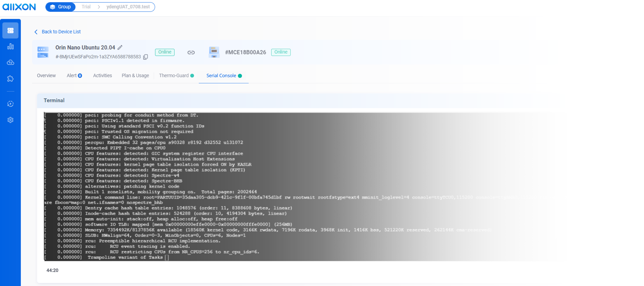Switch to the Overview tab
Image resolution: width=644 pixels, height=286 pixels.
pyautogui.click(x=46, y=75)
